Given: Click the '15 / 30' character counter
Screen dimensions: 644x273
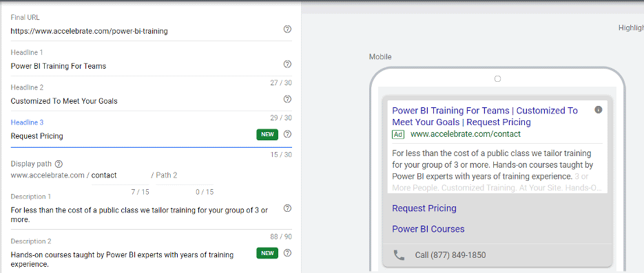Looking at the screenshot, I should click(281, 155).
